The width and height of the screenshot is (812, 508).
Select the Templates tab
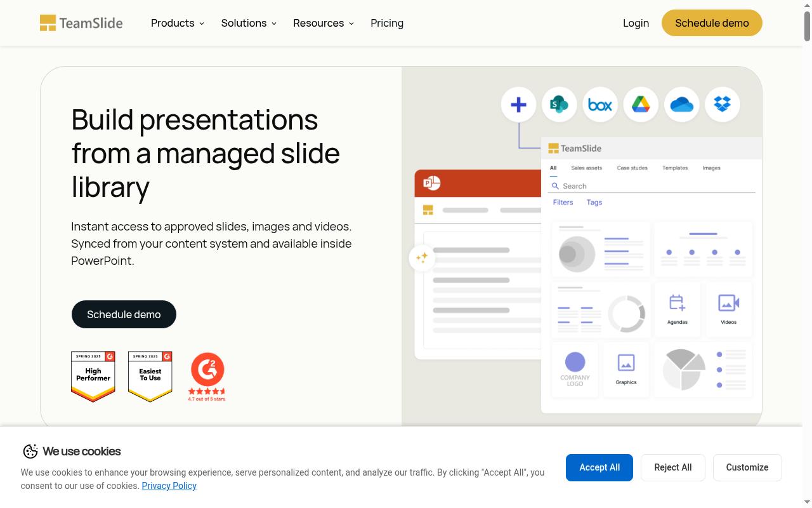click(x=675, y=168)
